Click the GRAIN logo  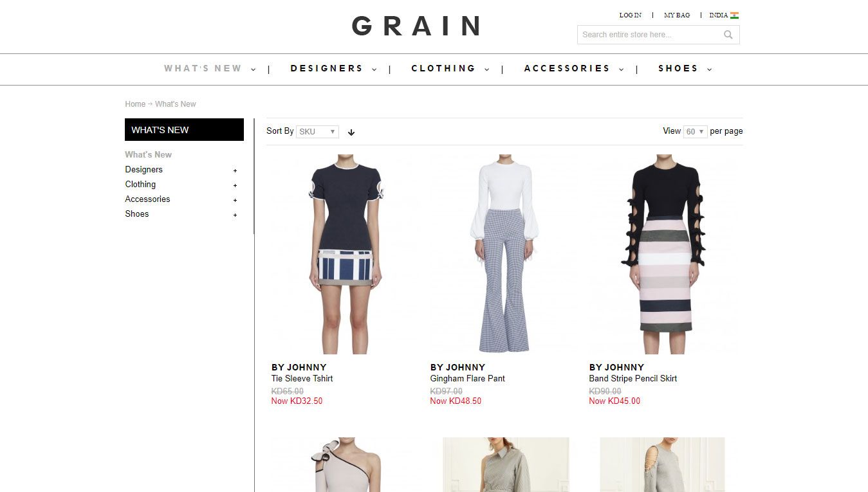[x=417, y=26]
